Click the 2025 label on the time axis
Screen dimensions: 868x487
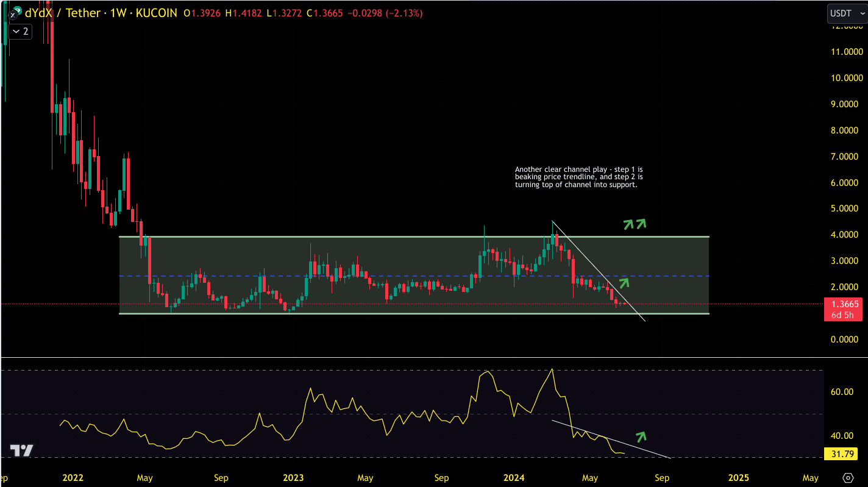coord(738,478)
